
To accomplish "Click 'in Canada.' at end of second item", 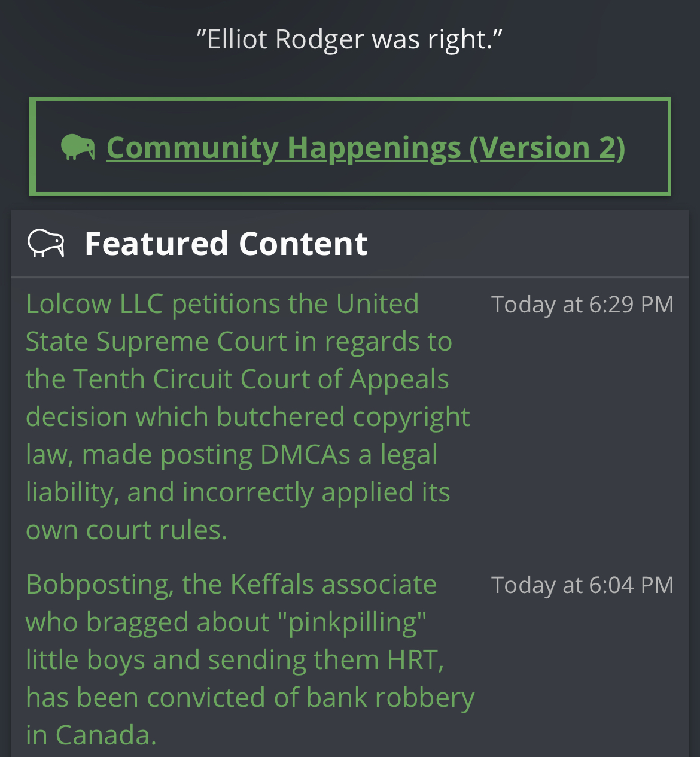I will pyautogui.click(x=91, y=735).
